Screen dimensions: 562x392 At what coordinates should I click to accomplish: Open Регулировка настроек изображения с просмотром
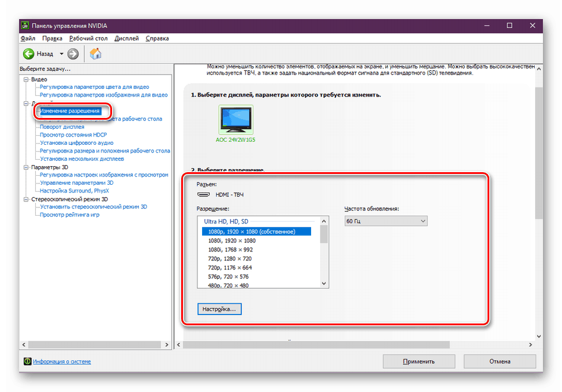click(x=104, y=175)
